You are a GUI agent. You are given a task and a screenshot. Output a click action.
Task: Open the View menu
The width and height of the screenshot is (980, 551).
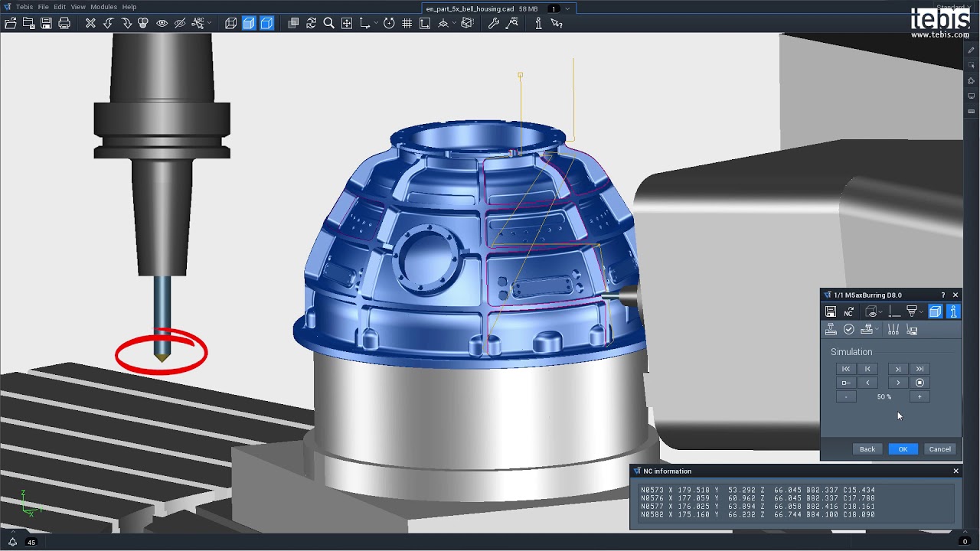coord(78,7)
